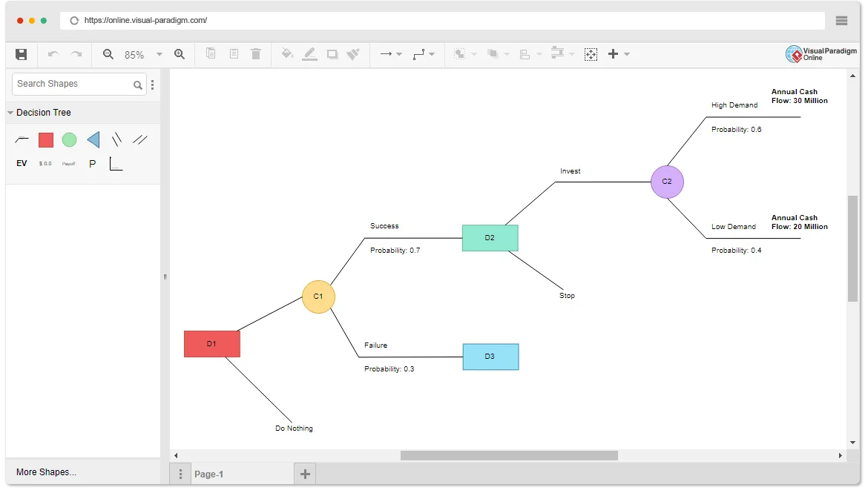
Task: Open the To Front arrangement dropdown
Action: click(474, 54)
